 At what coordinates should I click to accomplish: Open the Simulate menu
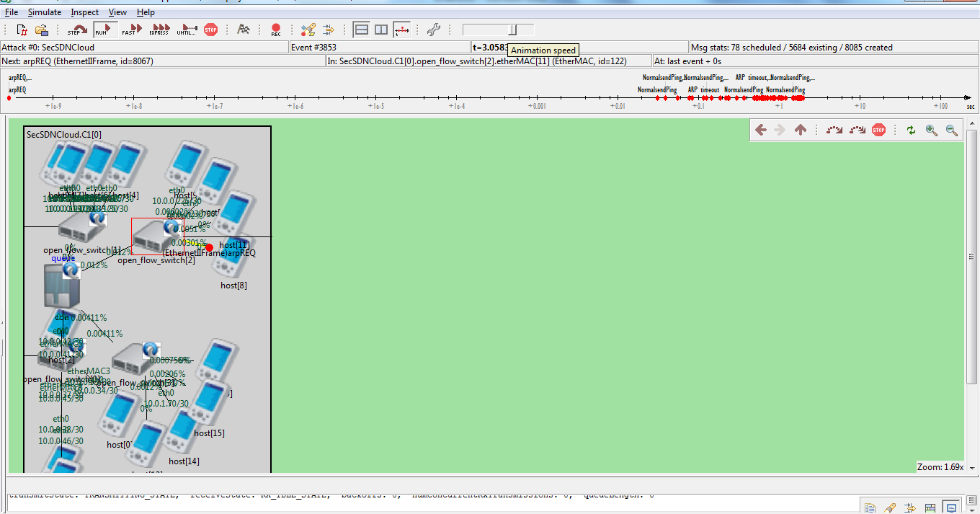[45, 12]
